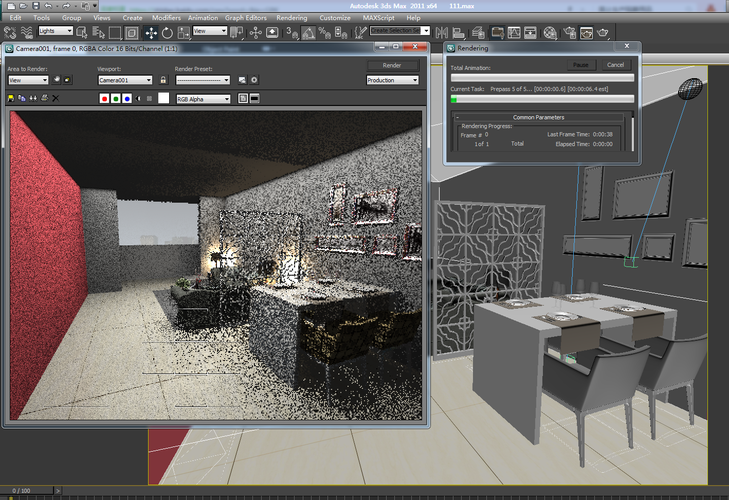Expand the RGB Alpha channel dropdown
The width and height of the screenshot is (729, 500).
click(203, 99)
